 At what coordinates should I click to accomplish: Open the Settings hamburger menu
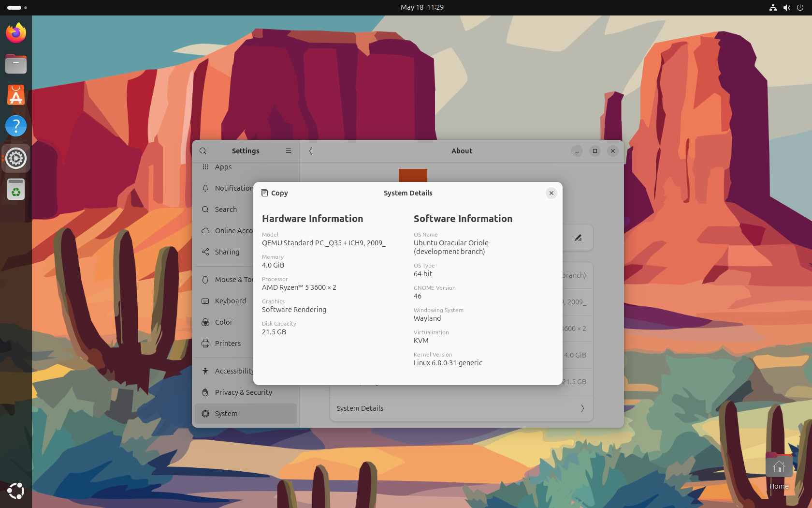point(289,151)
